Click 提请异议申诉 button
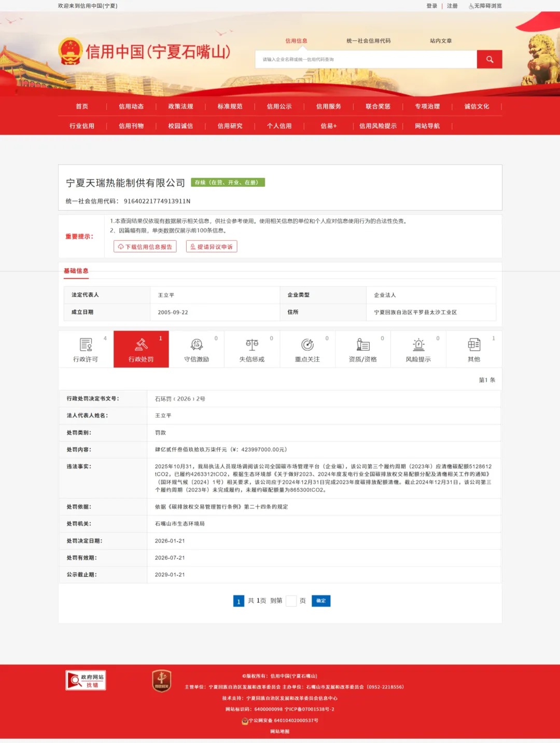This screenshot has width=560, height=743. tap(212, 246)
